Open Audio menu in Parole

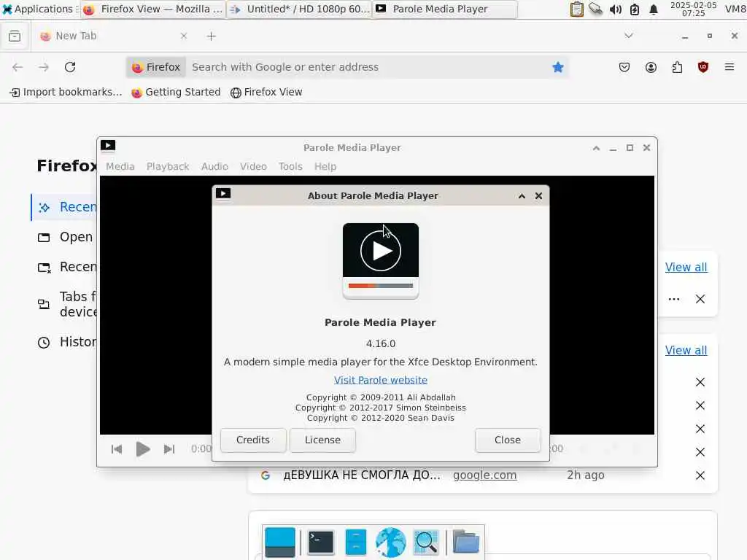214,167
